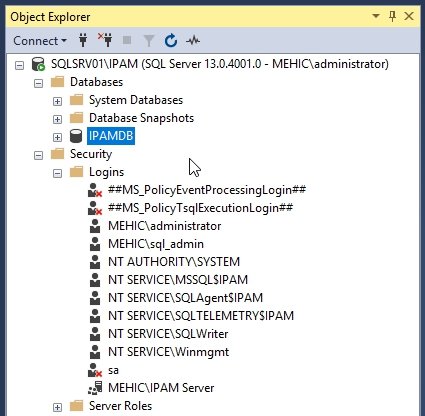Collapse the Logins folder

(x=58, y=173)
